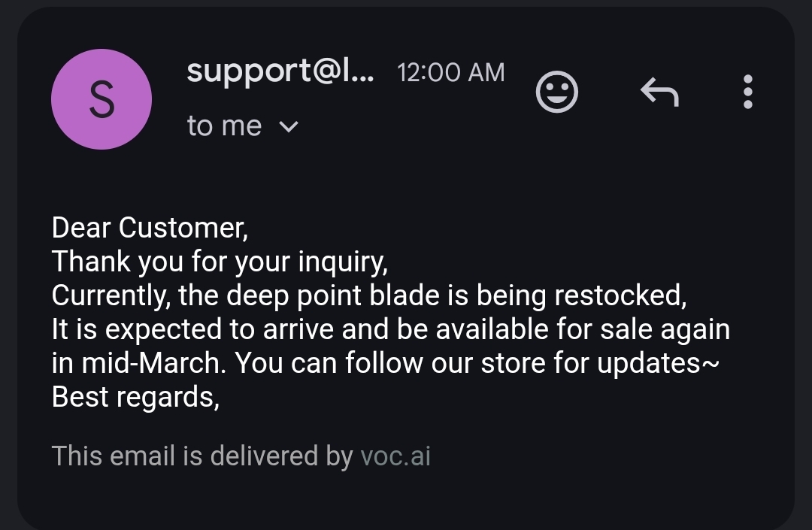The height and width of the screenshot is (530, 812).
Task: Tap the phrase "deep point blade"
Action: click(x=344, y=295)
